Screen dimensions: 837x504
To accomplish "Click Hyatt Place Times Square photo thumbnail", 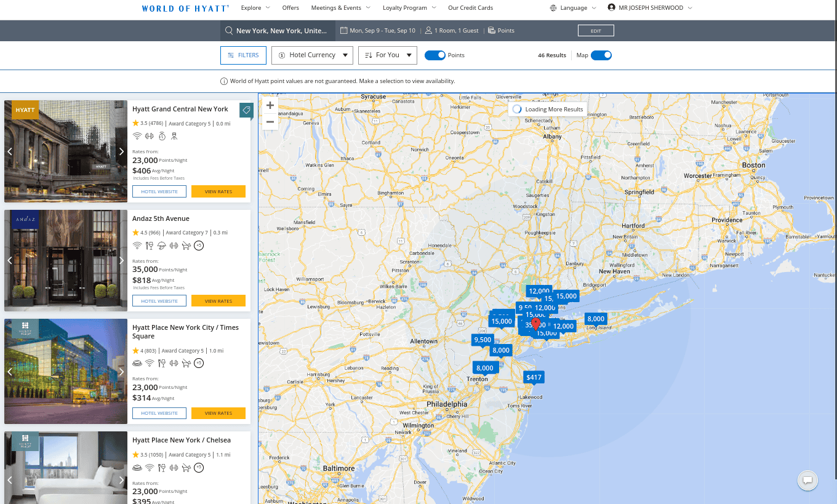I will pos(66,372).
